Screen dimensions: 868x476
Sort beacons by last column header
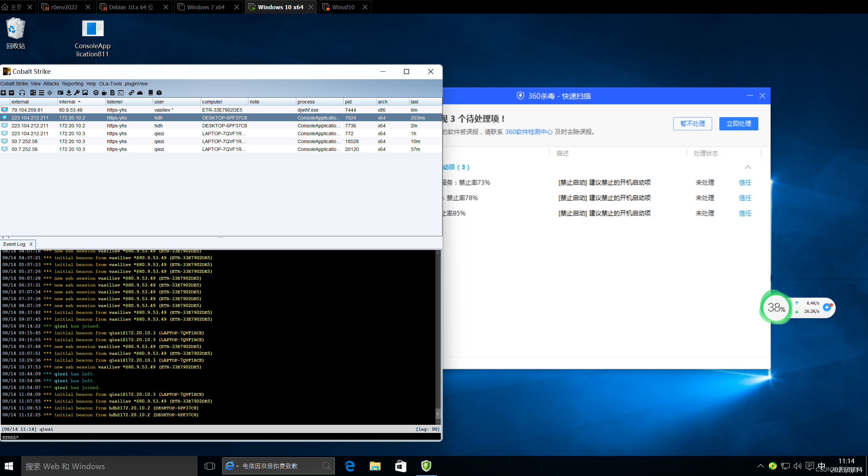425,102
